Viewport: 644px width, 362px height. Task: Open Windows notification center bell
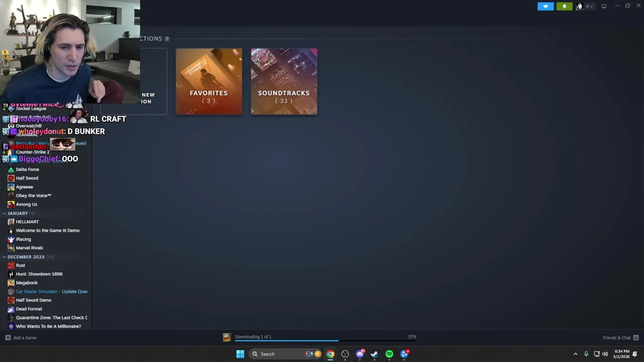(635, 354)
